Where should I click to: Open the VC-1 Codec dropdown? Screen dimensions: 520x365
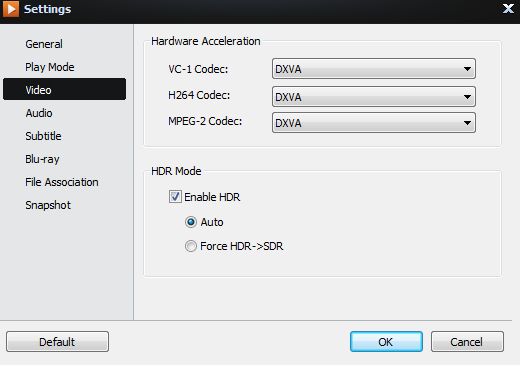click(374, 69)
